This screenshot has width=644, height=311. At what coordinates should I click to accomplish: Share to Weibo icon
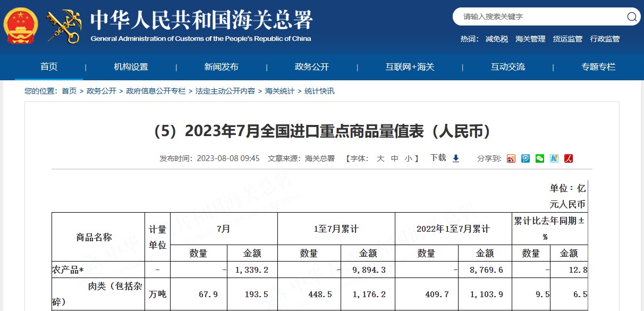[x=511, y=158]
